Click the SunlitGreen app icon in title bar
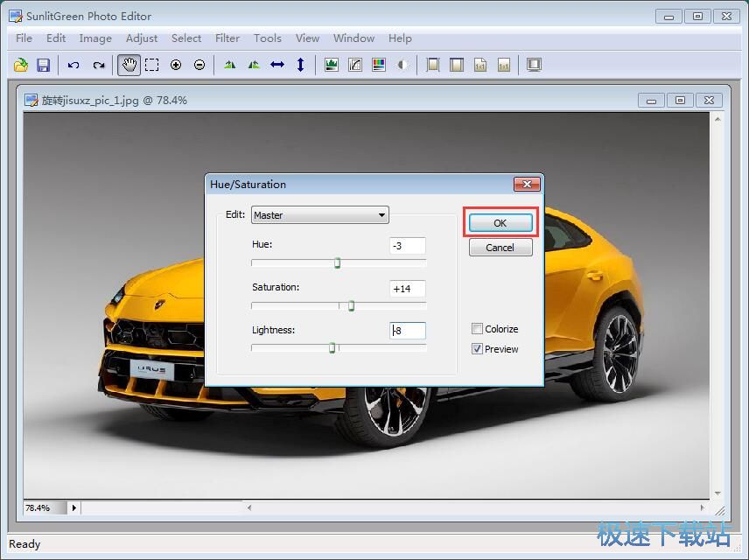The width and height of the screenshot is (749, 560). pos(16,17)
